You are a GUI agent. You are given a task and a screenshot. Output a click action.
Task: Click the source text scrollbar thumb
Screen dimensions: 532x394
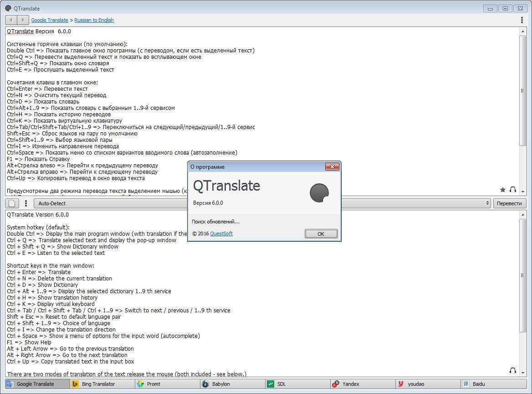pyautogui.click(x=522, y=90)
